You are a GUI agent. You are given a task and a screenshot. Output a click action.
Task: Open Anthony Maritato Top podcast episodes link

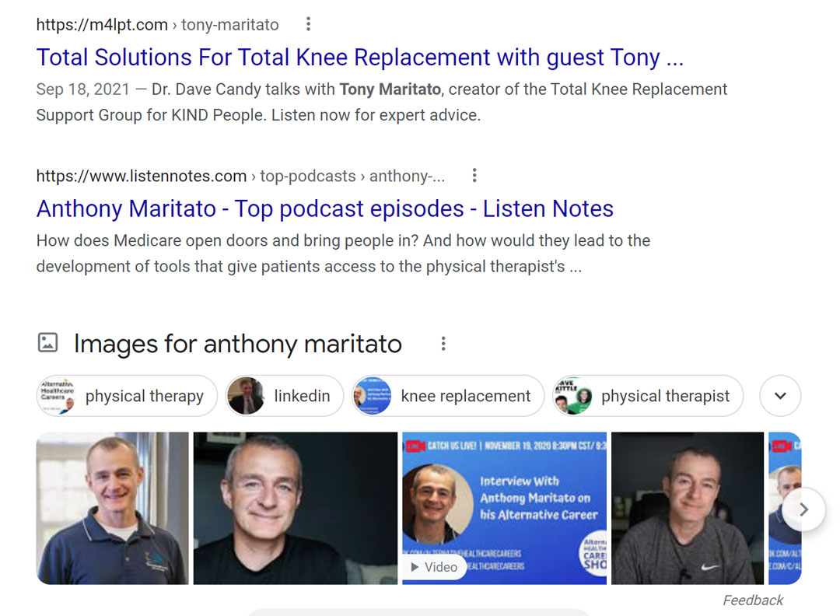click(324, 209)
